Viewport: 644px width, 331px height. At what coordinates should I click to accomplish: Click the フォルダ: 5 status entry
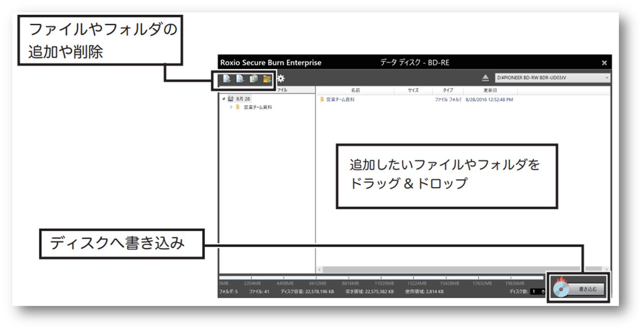click(229, 292)
